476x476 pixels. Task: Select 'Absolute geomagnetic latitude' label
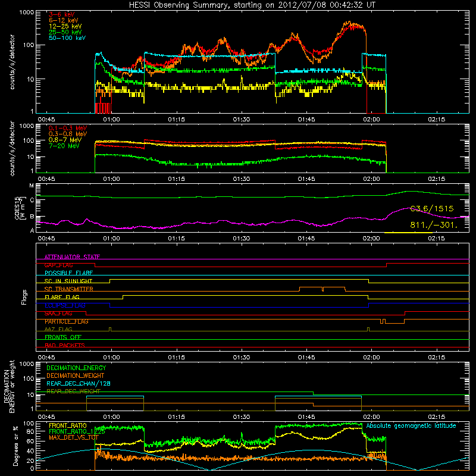click(411, 426)
